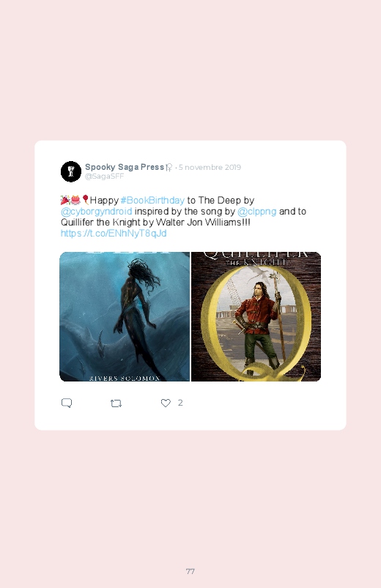Click the 5 novembre 2019 timestamp

[210, 167]
